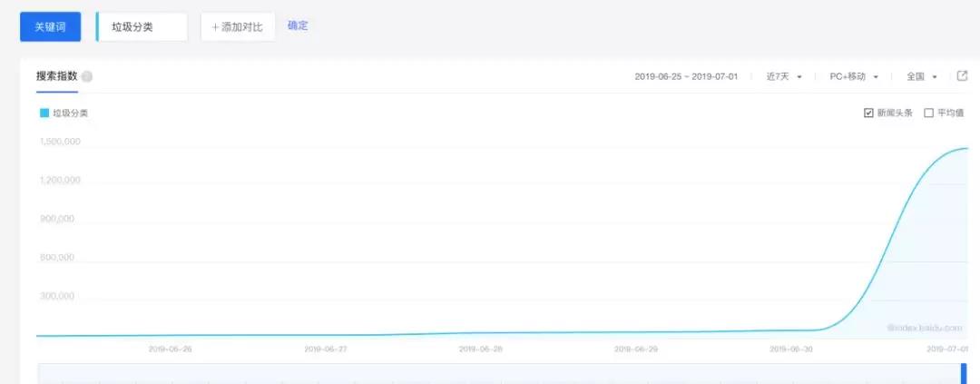Uncheck the 新闻头条 checkbox
Viewport: 980px width, 384px height.
pos(868,113)
